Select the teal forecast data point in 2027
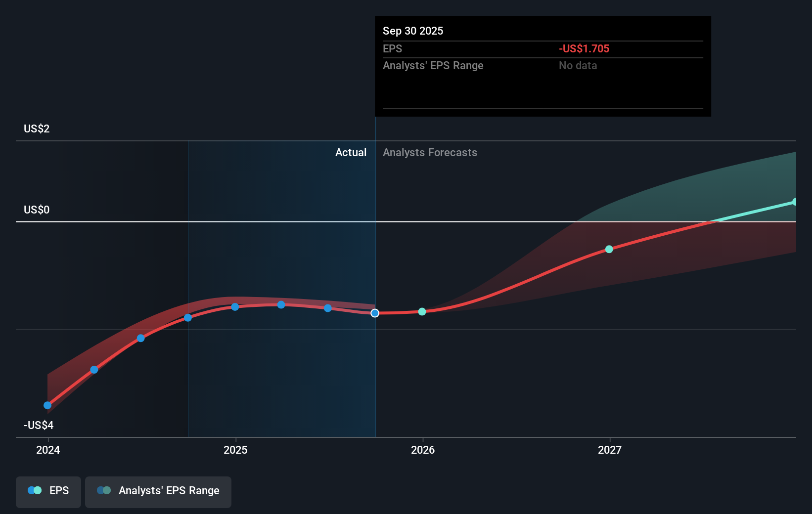Viewport: 812px width, 514px height. pyautogui.click(x=609, y=249)
